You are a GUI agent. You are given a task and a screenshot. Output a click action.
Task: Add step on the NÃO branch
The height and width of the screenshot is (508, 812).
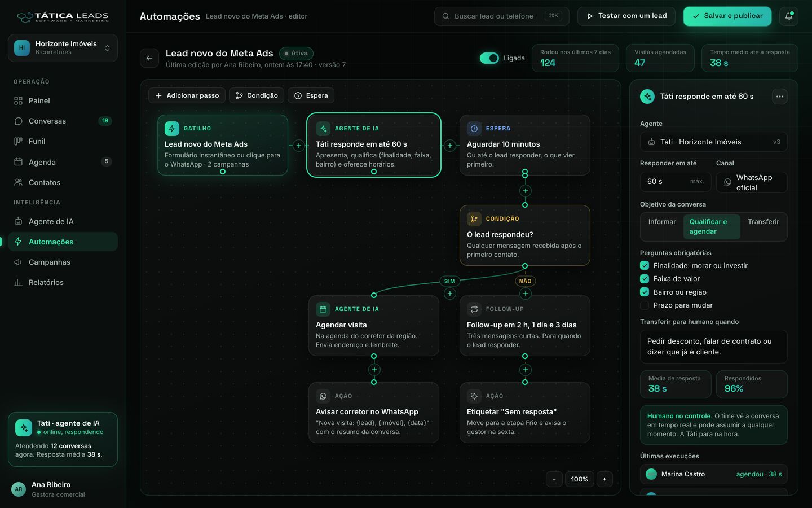click(x=525, y=294)
